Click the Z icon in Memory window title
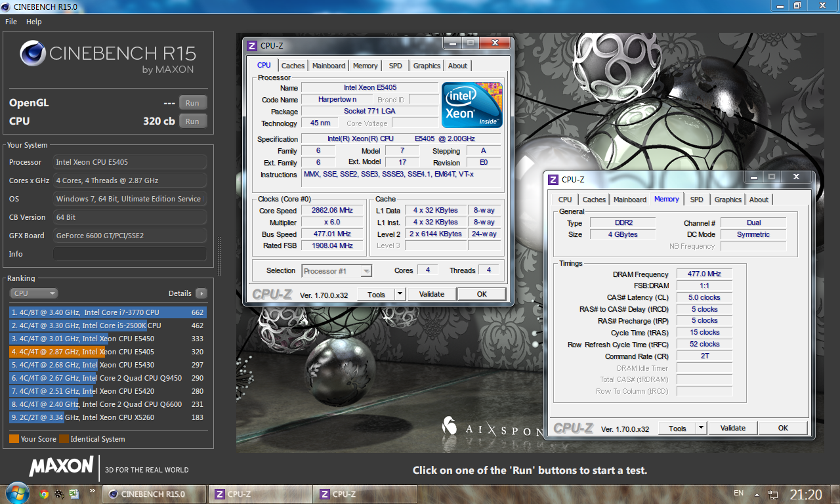 click(x=553, y=179)
